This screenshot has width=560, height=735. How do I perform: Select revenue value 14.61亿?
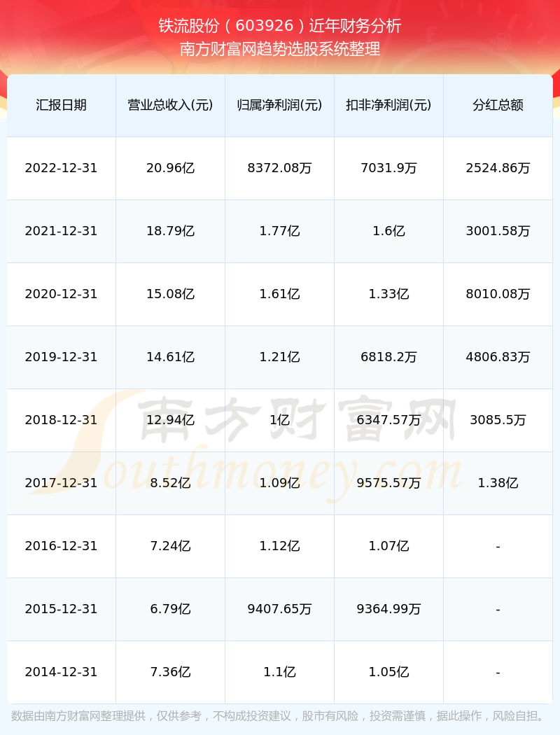coord(171,357)
